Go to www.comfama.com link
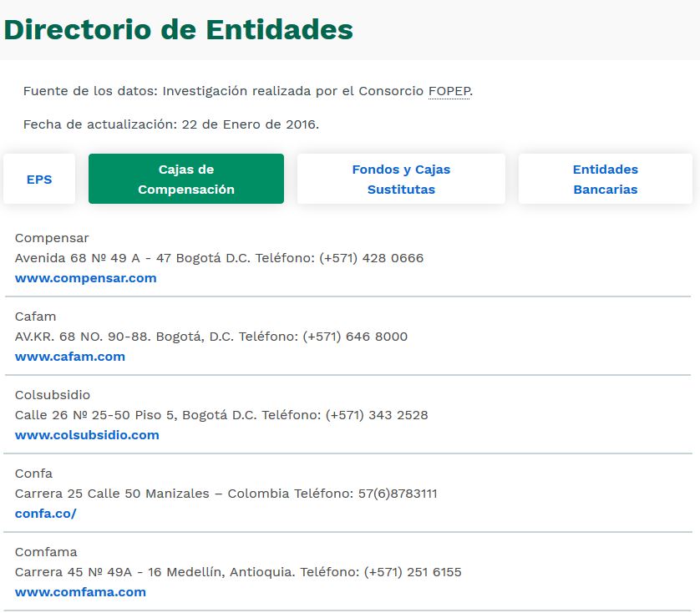The image size is (700, 613). click(x=80, y=592)
